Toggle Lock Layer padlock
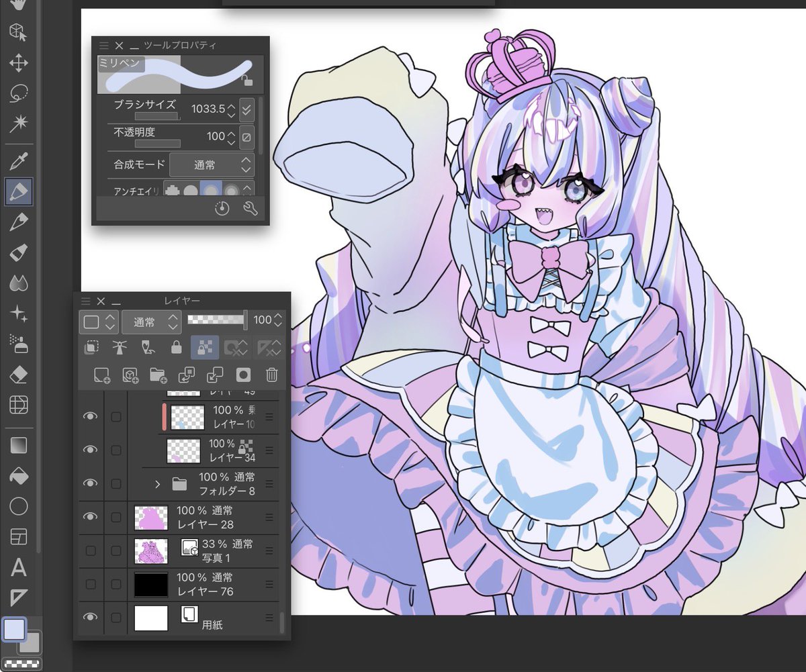 click(x=176, y=347)
